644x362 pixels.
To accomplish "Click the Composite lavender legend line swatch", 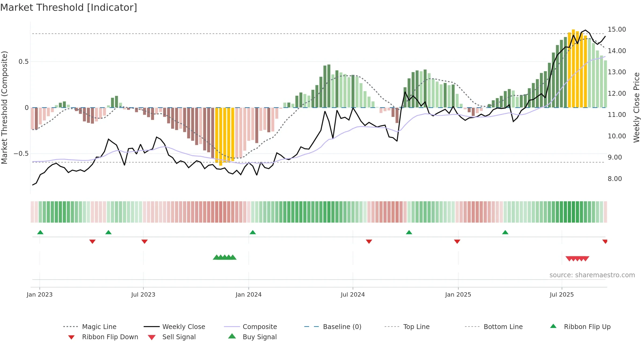I will (232, 327).
